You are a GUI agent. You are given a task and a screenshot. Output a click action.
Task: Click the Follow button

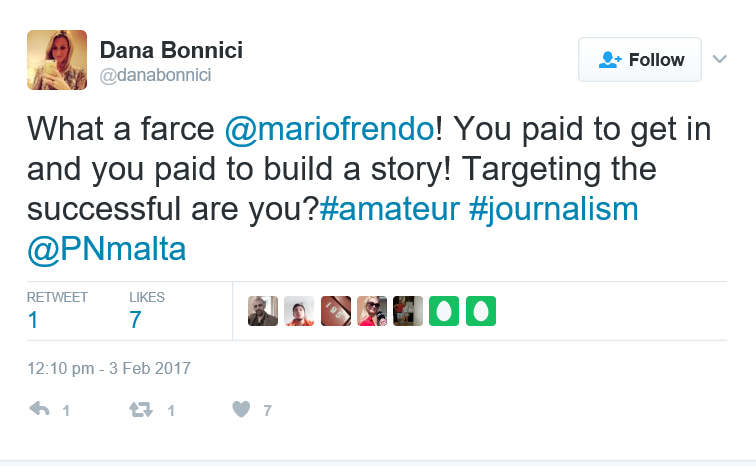point(640,60)
